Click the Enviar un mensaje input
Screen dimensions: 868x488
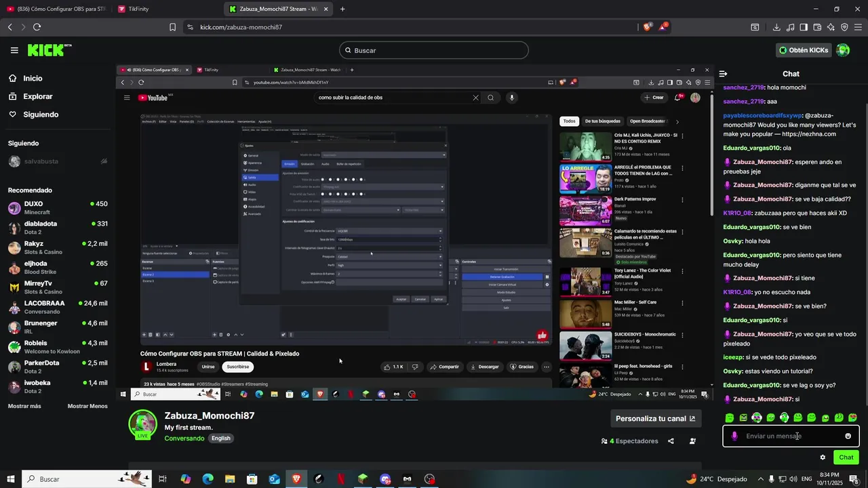pyautogui.click(x=791, y=436)
